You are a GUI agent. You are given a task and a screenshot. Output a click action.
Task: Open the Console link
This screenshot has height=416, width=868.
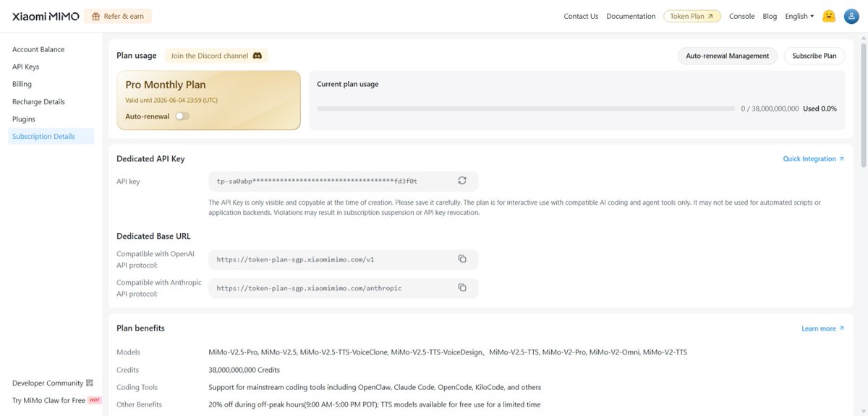(741, 16)
